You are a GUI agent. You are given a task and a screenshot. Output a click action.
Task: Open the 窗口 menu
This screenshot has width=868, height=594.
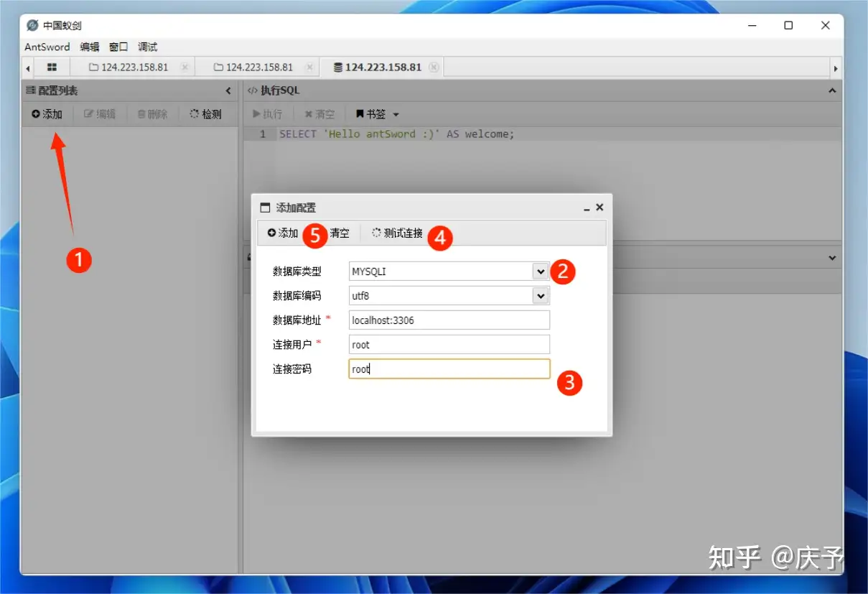tap(118, 47)
